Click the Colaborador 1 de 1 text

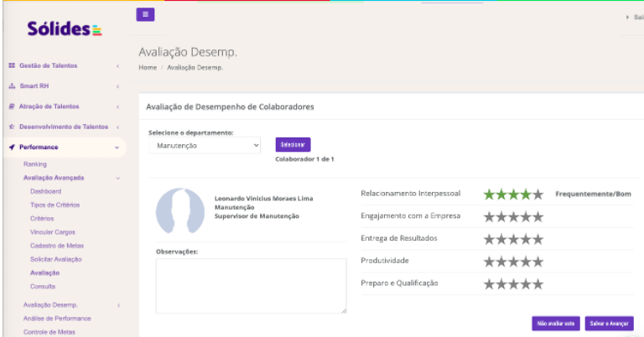pos(304,159)
